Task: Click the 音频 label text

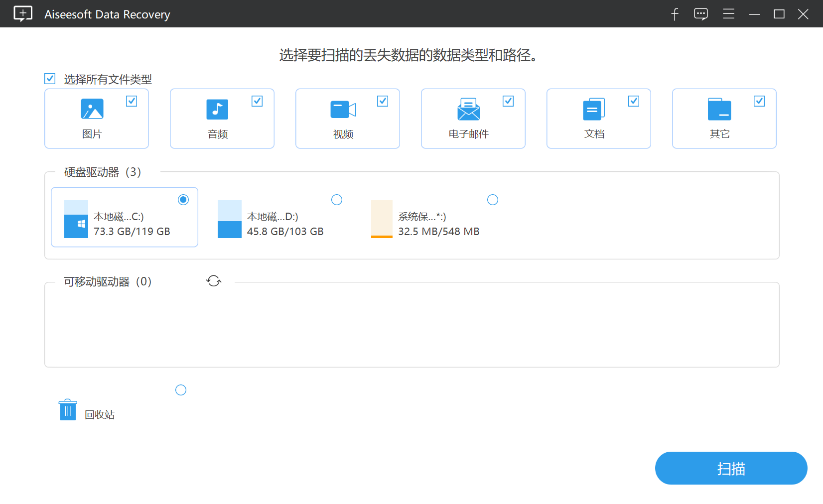Action: click(218, 134)
